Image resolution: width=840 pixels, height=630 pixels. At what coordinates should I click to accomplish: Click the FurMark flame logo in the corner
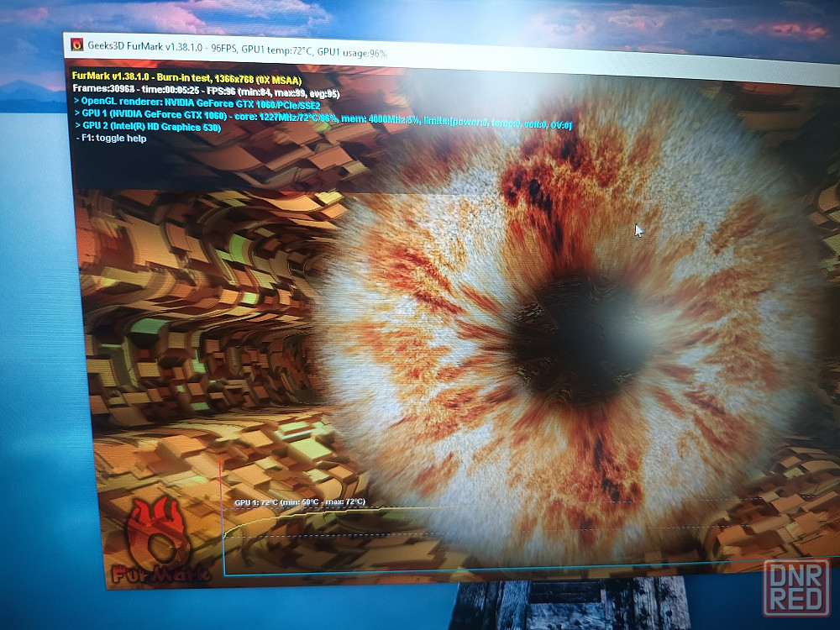[158, 541]
